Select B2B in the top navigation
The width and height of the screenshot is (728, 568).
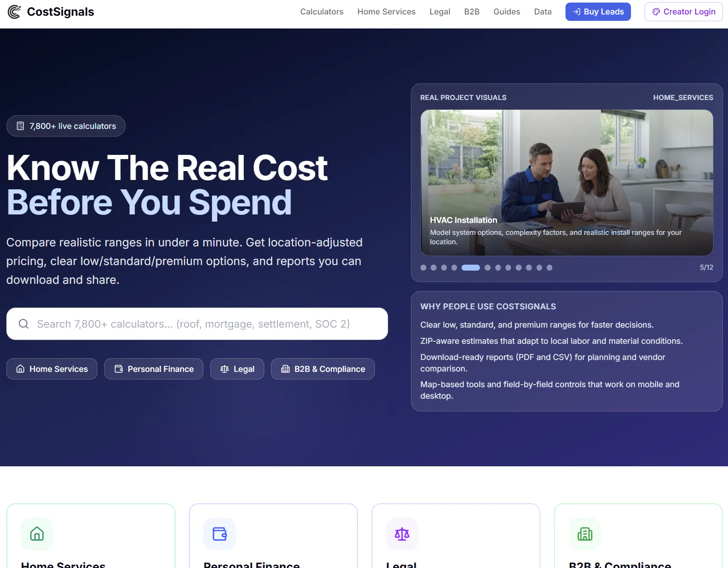tap(471, 12)
